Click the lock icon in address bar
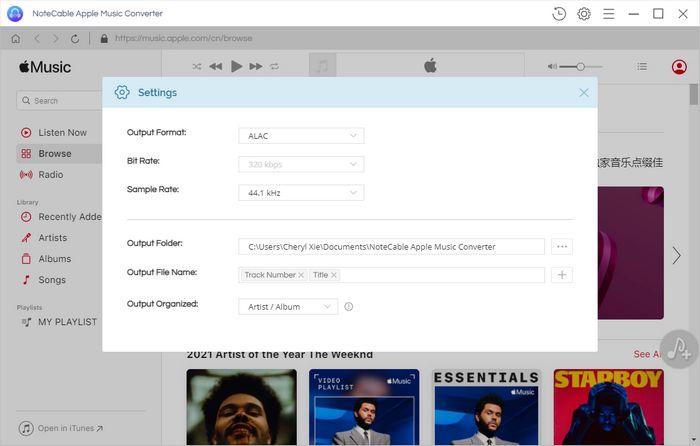Image resolution: width=700 pixels, height=446 pixels. pos(104,38)
